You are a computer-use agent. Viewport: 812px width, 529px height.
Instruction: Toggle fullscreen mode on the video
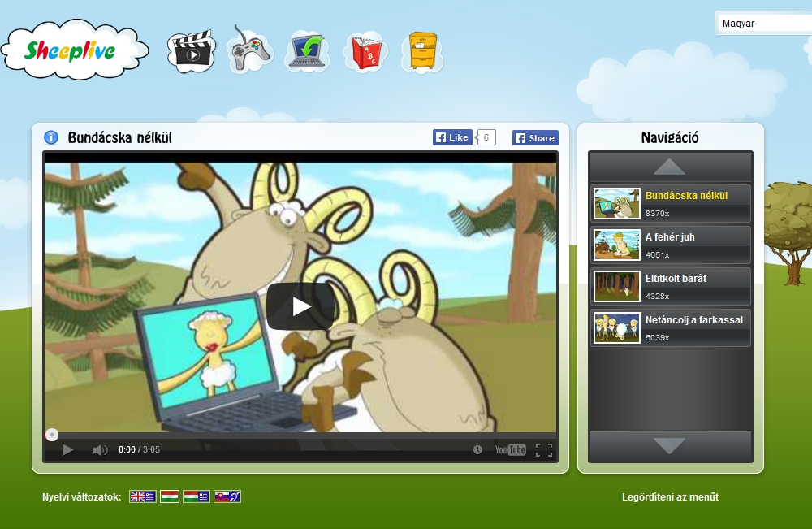tap(544, 449)
